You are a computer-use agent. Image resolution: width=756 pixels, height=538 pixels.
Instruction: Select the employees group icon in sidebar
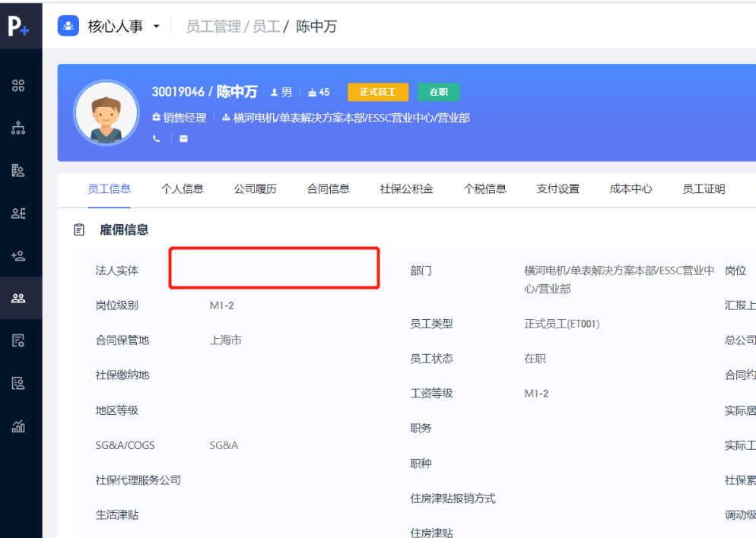point(18,298)
